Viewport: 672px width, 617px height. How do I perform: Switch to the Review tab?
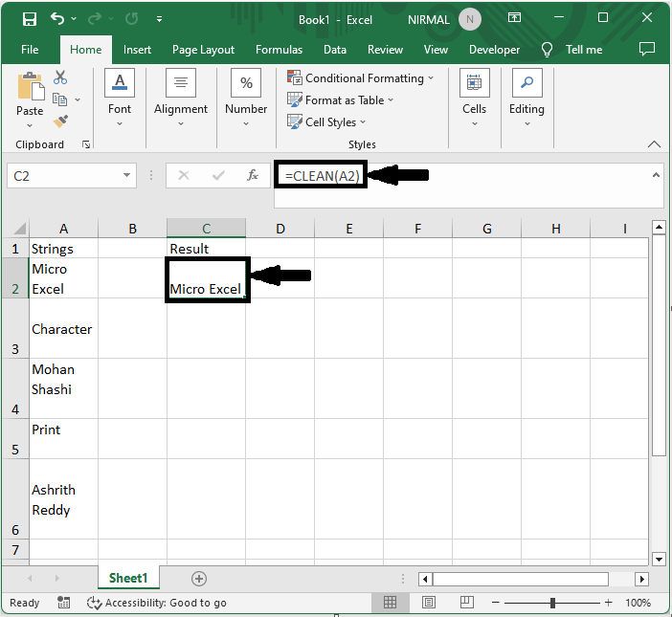click(x=385, y=50)
